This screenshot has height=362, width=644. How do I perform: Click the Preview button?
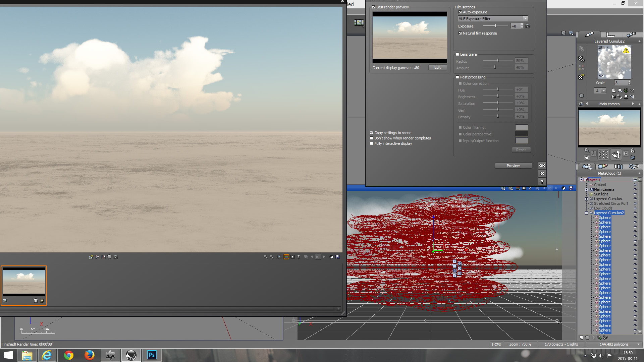513,166
